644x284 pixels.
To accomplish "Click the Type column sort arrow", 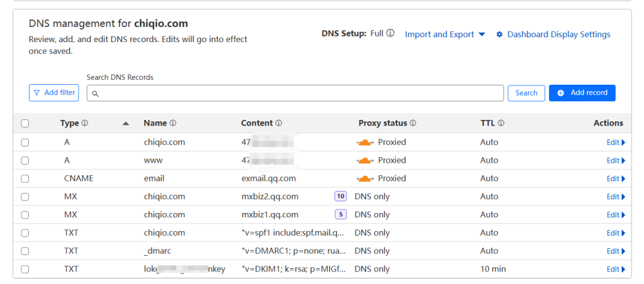I will click(126, 124).
